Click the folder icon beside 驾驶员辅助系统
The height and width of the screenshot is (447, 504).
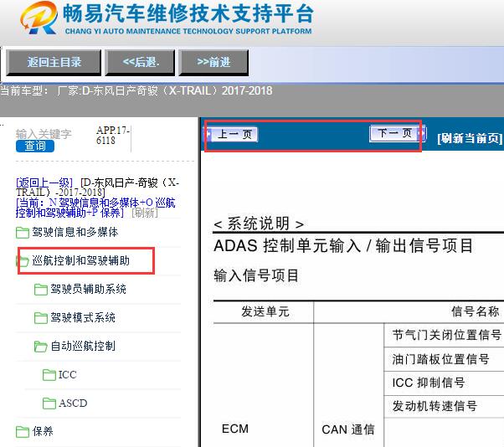[x=41, y=290]
